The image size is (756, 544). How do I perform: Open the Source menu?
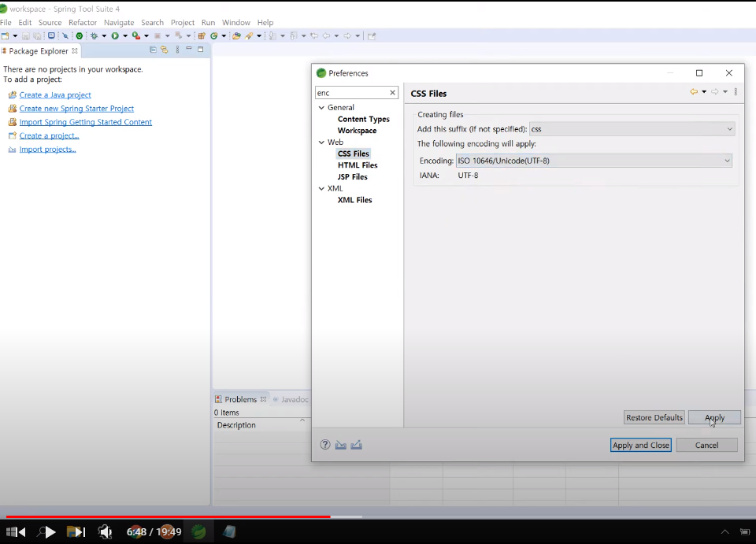pyautogui.click(x=50, y=22)
